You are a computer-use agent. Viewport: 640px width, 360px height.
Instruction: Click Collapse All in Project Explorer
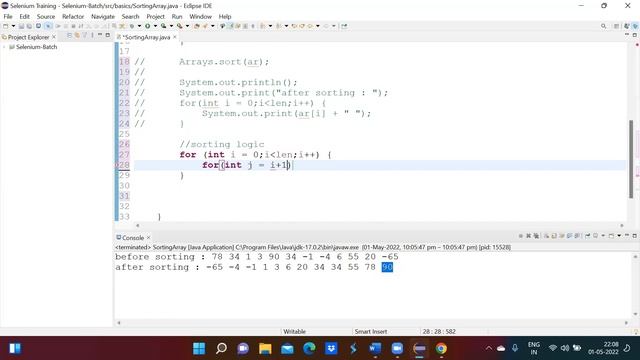pyautogui.click(x=69, y=36)
